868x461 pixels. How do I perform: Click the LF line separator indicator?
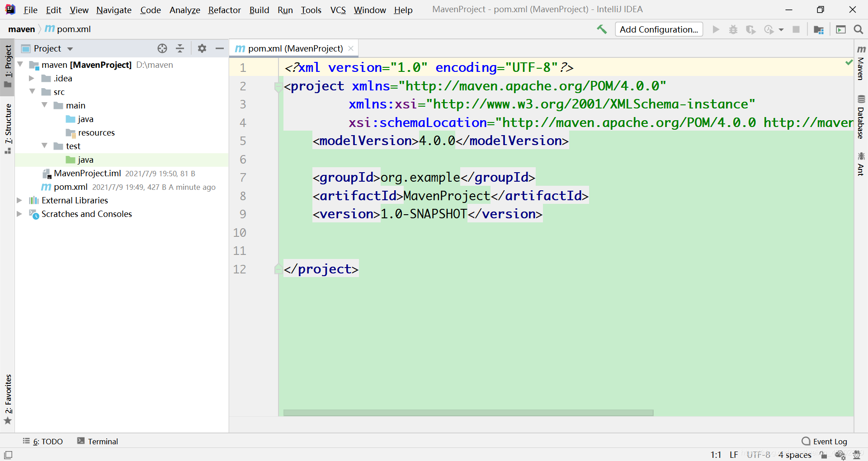pyautogui.click(x=734, y=455)
